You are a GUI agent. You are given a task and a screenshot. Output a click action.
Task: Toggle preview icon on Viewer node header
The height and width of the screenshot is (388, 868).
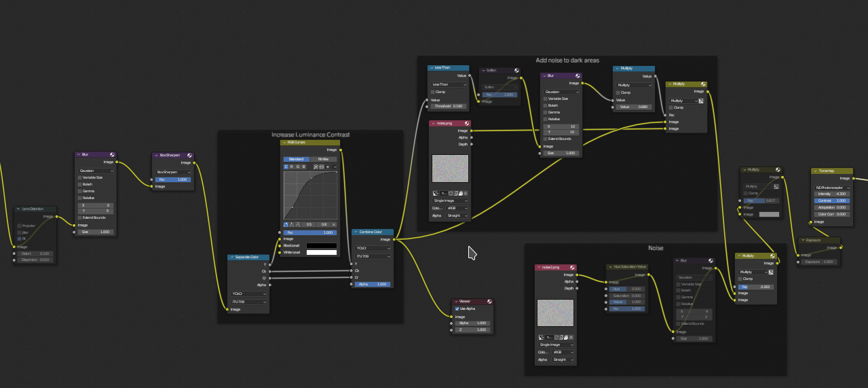tap(489, 301)
